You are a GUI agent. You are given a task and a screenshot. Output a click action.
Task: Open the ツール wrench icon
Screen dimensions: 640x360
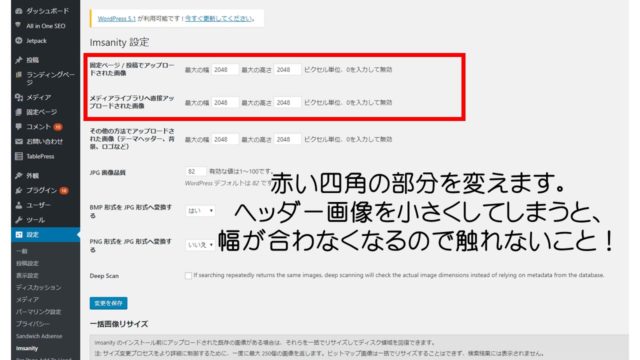click(19, 220)
